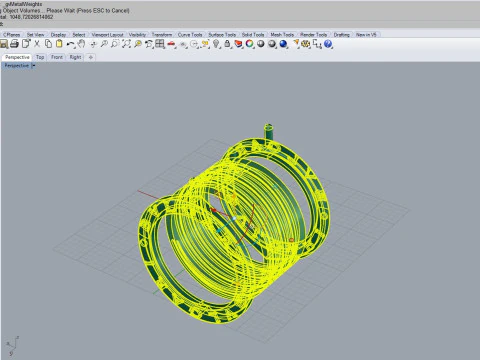Open the Select toolbar tab

(79, 35)
